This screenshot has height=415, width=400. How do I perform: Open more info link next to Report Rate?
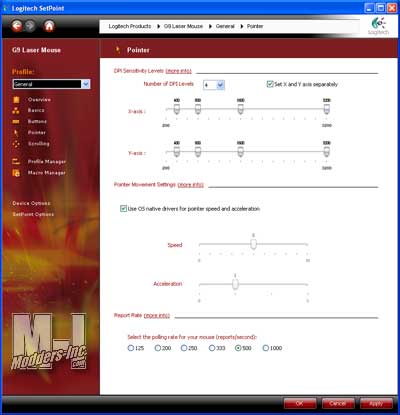tap(157, 315)
